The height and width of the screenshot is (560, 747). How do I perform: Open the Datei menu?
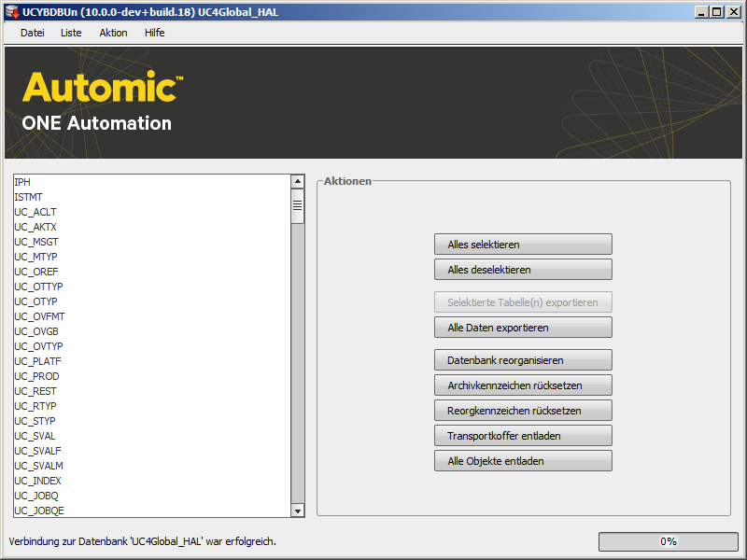tap(33, 33)
